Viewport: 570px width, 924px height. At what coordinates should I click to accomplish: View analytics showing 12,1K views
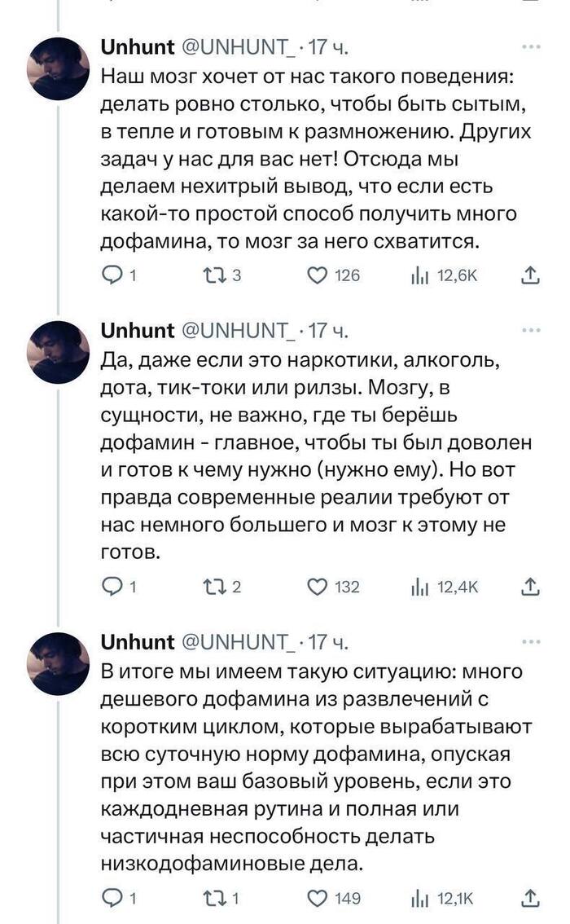coord(420,898)
